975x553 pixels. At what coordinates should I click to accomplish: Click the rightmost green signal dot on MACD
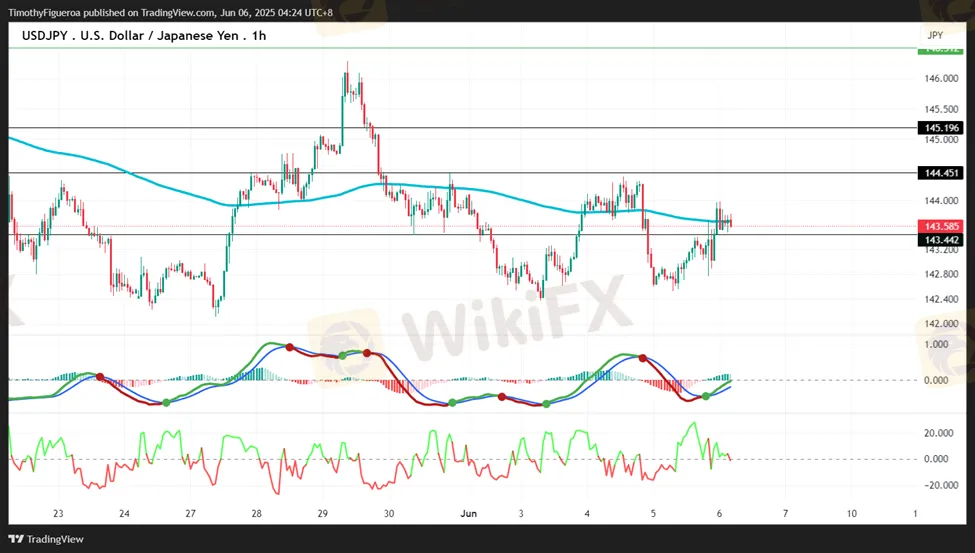(x=706, y=397)
